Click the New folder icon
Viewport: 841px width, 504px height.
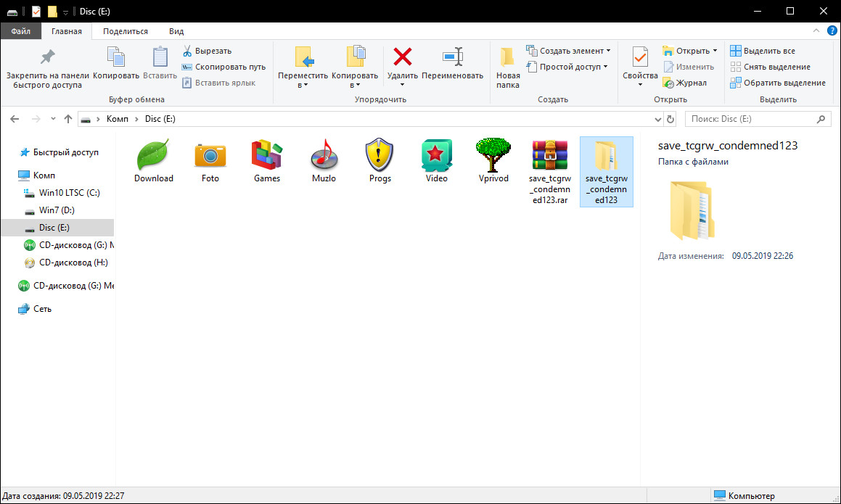pyautogui.click(x=508, y=57)
